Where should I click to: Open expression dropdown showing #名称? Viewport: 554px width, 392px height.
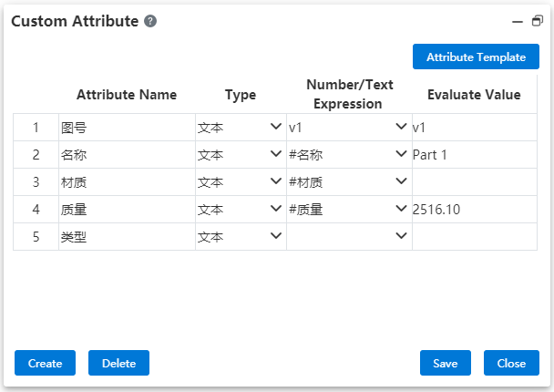coord(401,154)
